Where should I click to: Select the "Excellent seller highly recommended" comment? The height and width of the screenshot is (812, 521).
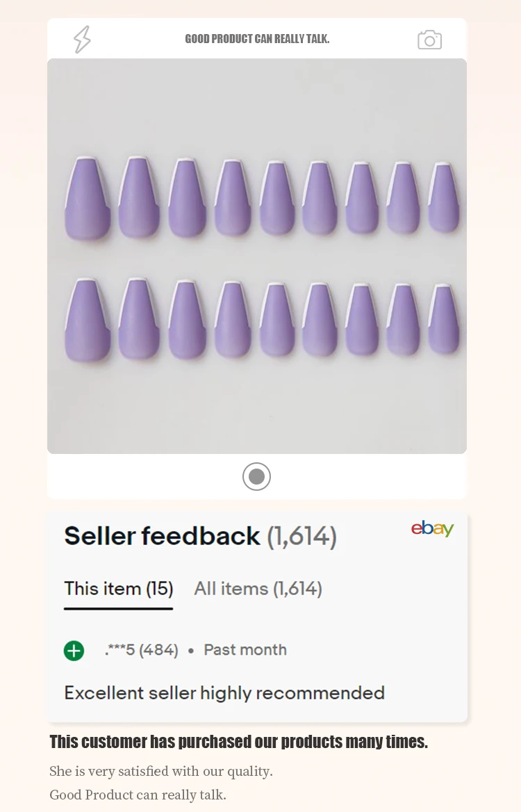coord(224,692)
